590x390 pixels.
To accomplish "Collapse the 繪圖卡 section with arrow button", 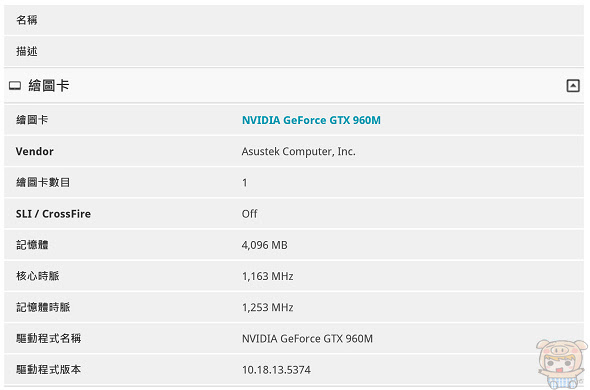I will click(x=573, y=86).
